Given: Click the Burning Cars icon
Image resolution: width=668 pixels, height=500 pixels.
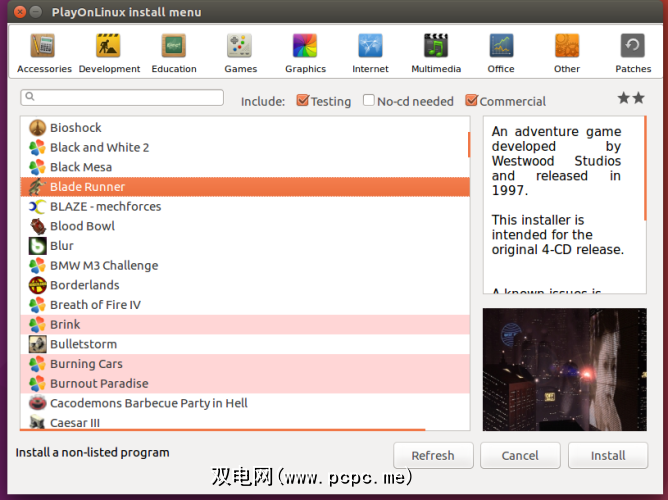Looking at the screenshot, I should point(37,364).
